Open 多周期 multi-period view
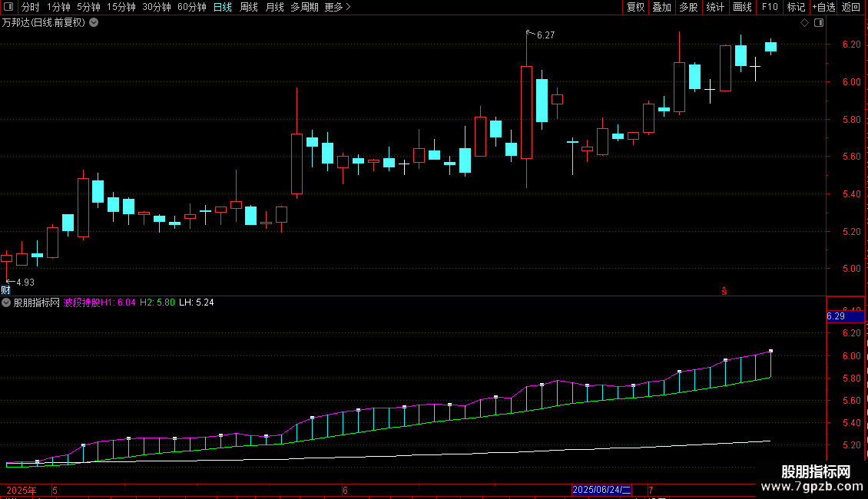Viewport: 868px width, 499px height. (x=304, y=7)
